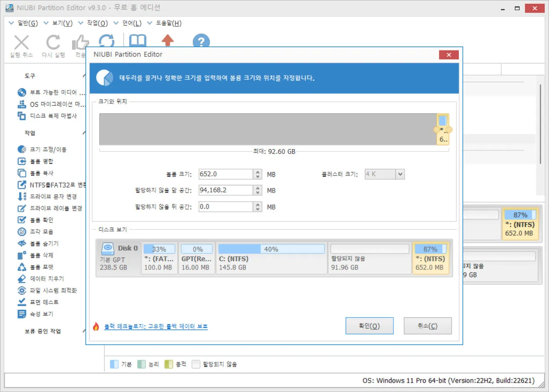
Task: Select the NTFS 652.0 MB partition in dialog
Action: tap(431, 258)
